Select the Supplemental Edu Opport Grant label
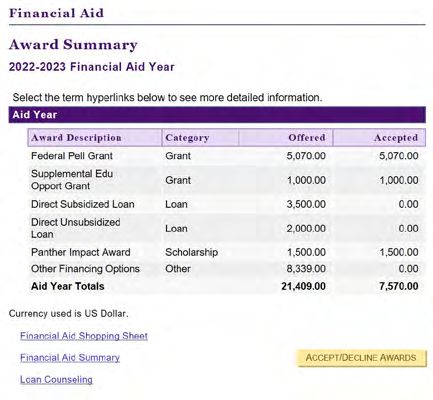The image size is (433, 400). tap(72, 180)
